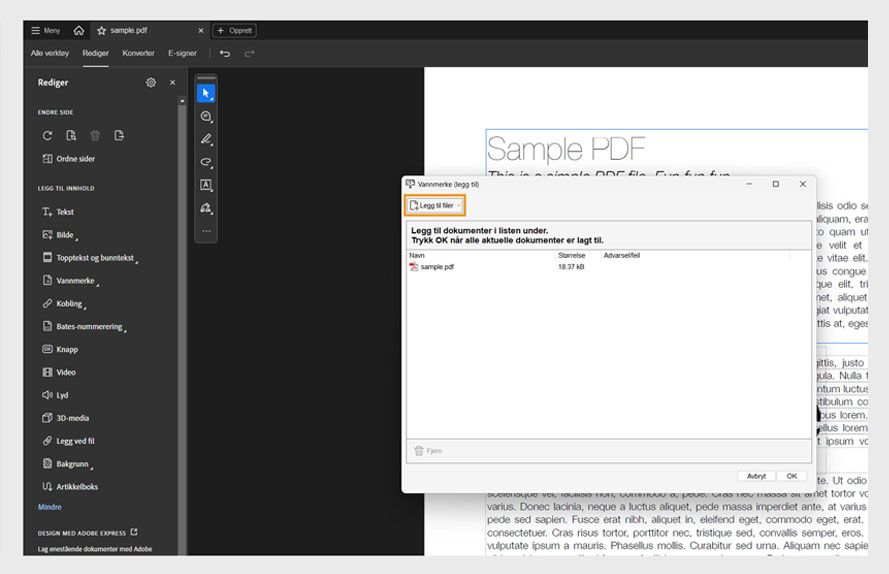Click the Mindre link
This screenshot has height=574, width=889.
coord(50,507)
